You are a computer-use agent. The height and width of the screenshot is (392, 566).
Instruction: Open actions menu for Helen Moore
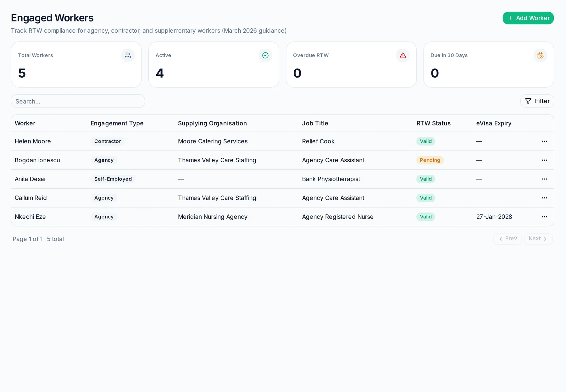click(544, 141)
